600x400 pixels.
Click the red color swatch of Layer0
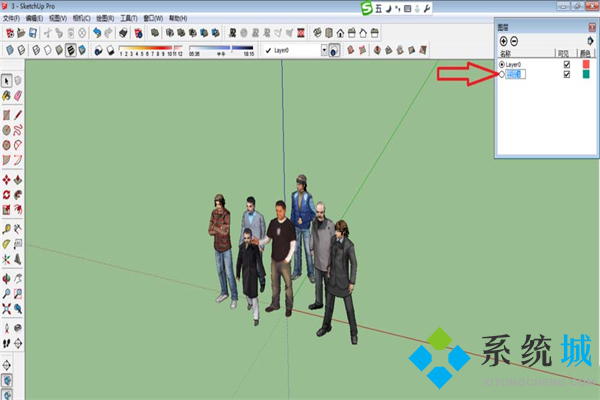pos(586,64)
